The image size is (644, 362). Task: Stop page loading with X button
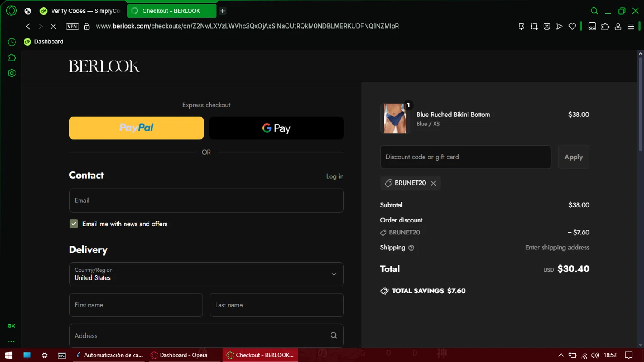pyautogui.click(x=53, y=26)
